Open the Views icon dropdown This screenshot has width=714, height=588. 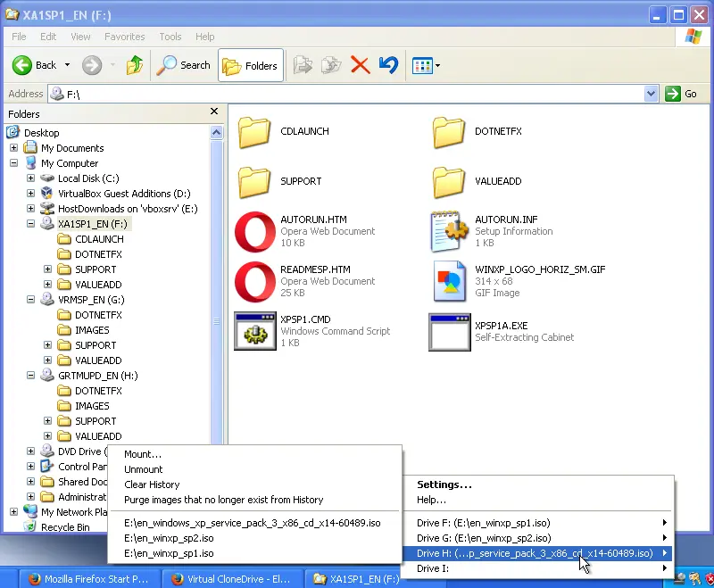427,65
